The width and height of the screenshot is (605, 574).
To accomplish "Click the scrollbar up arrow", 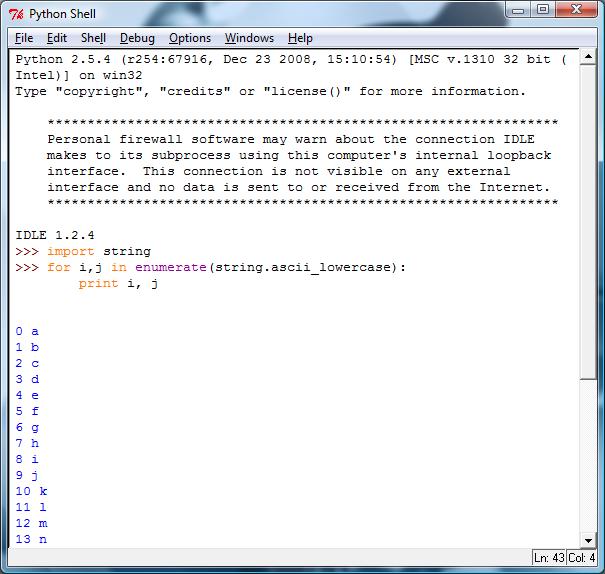I will click(x=588, y=57).
